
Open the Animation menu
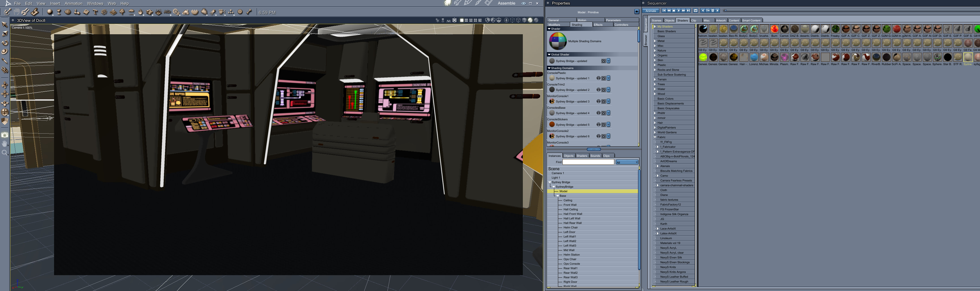(x=73, y=3)
